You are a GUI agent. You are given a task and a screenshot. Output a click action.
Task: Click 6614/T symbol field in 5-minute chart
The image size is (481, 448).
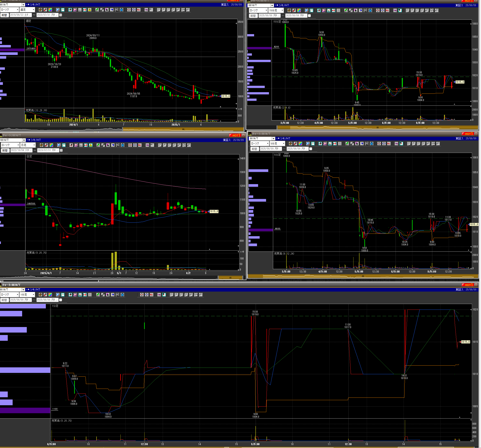(x=260, y=138)
